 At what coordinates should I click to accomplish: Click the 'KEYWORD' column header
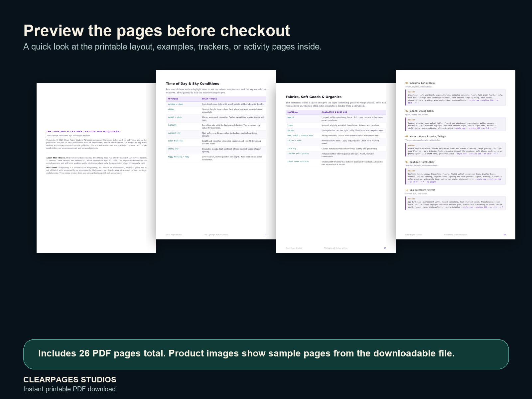(173, 99)
